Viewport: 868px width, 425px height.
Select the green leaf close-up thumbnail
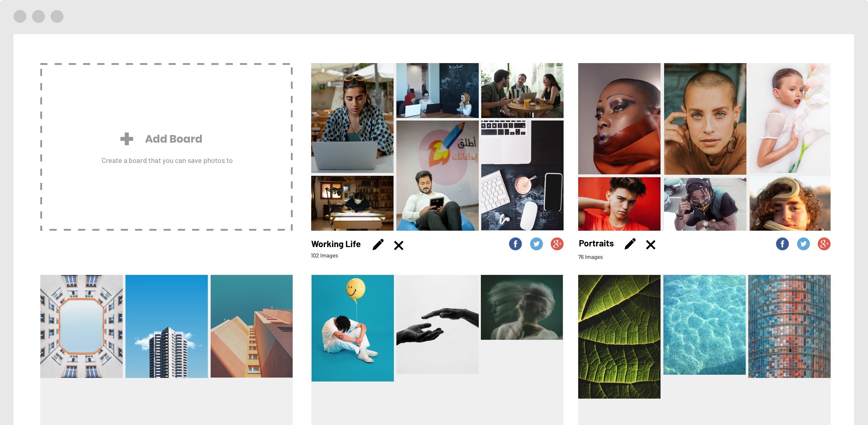[618, 336]
